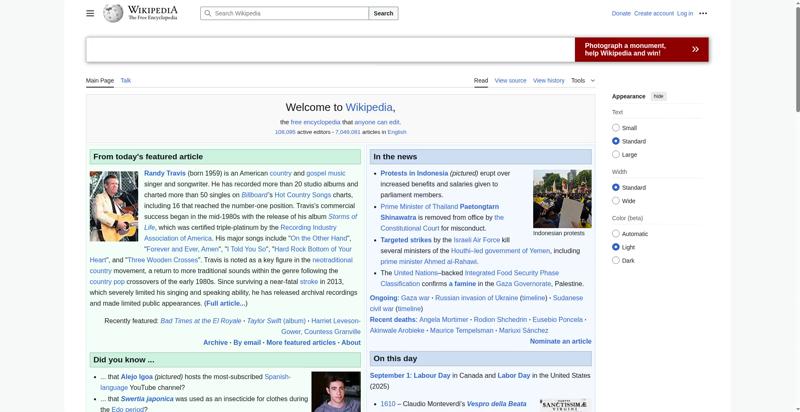Image resolution: width=800 pixels, height=412 pixels.
Task: Open the Full article link
Action: tap(226, 303)
